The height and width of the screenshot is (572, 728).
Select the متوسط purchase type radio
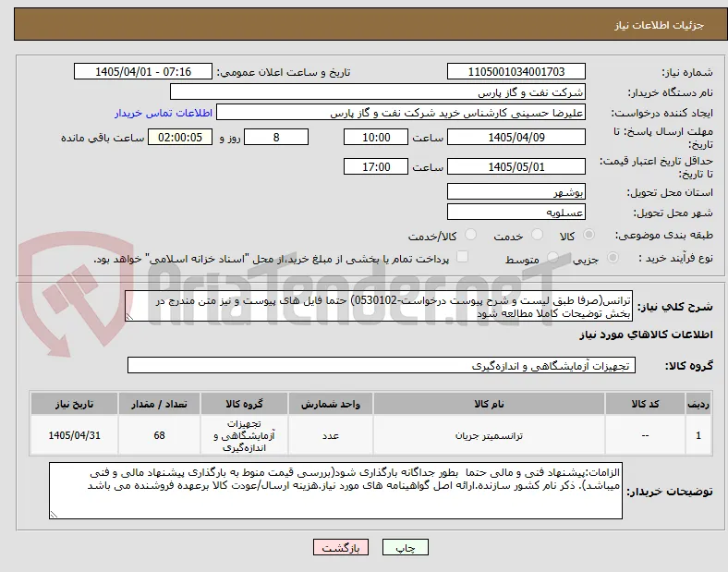coord(552,258)
